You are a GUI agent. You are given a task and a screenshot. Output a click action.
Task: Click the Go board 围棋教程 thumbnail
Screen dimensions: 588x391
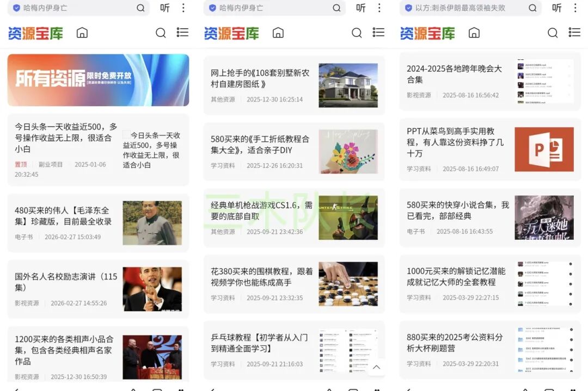348,284
